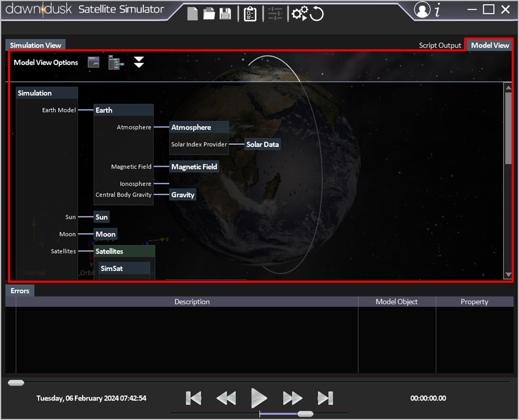This screenshot has height=420, width=519.
Task: Click the fast forward button
Action: [x=292, y=398]
